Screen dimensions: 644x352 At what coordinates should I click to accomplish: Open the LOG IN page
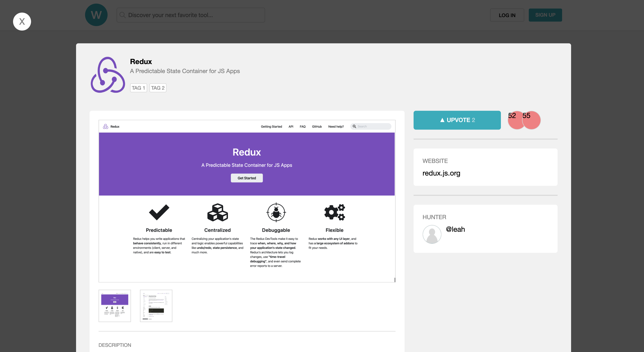(507, 15)
